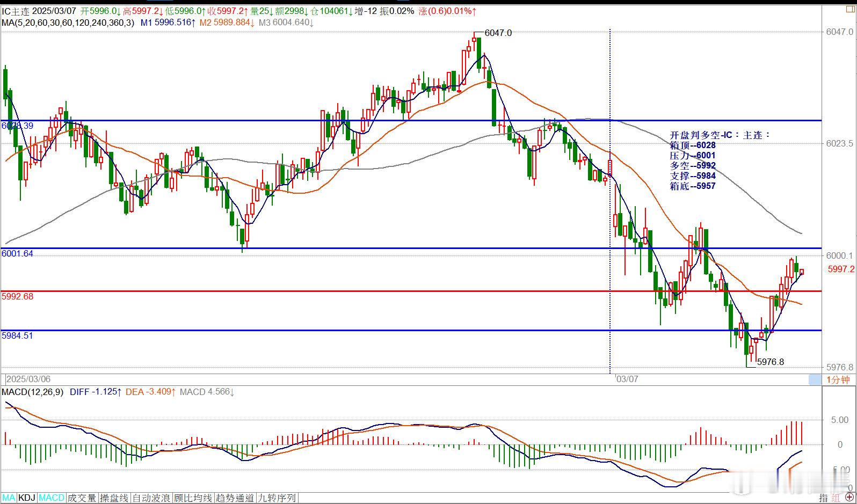
Task: Open the 趋势通道 tab
Action: (x=235, y=498)
